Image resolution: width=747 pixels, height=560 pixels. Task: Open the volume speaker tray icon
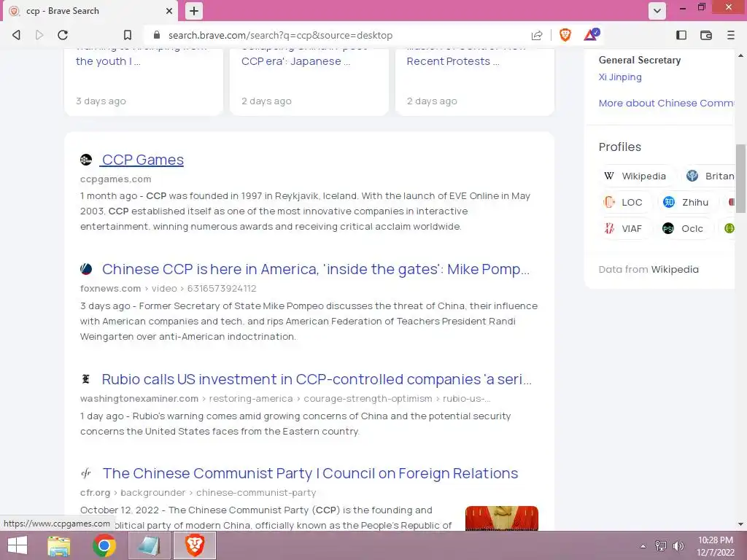click(x=678, y=546)
